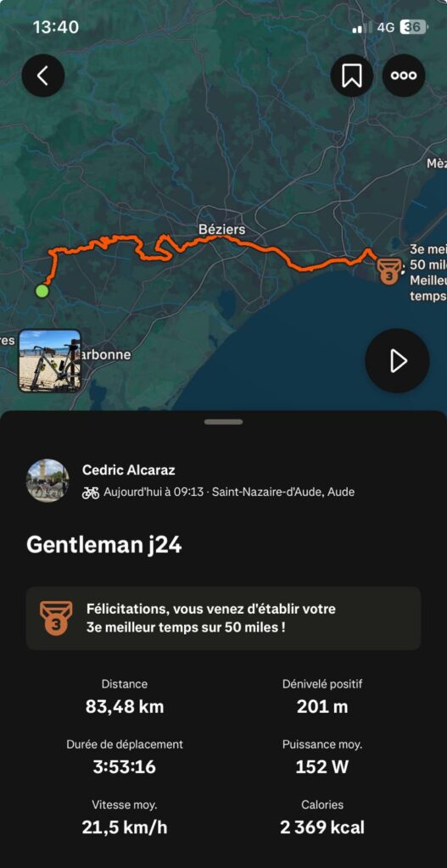The image size is (447, 868).
Task: Tap the back arrow button
Action: click(x=43, y=75)
